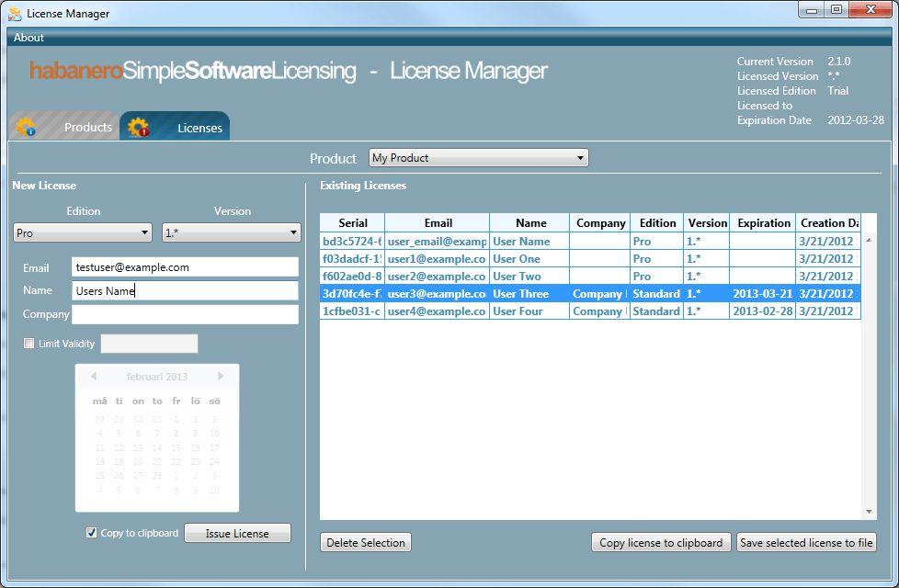This screenshot has width=899, height=588.
Task: Sort by the Serial column header
Action: (353, 223)
